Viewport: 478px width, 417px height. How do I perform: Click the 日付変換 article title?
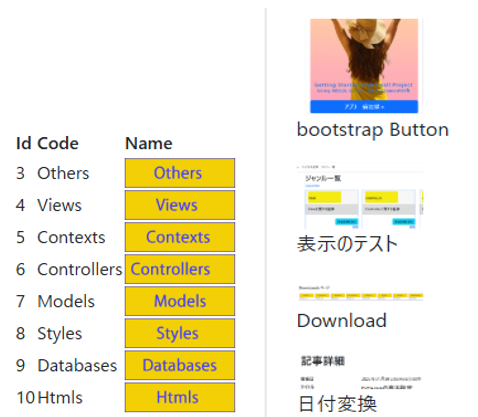coord(337,404)
